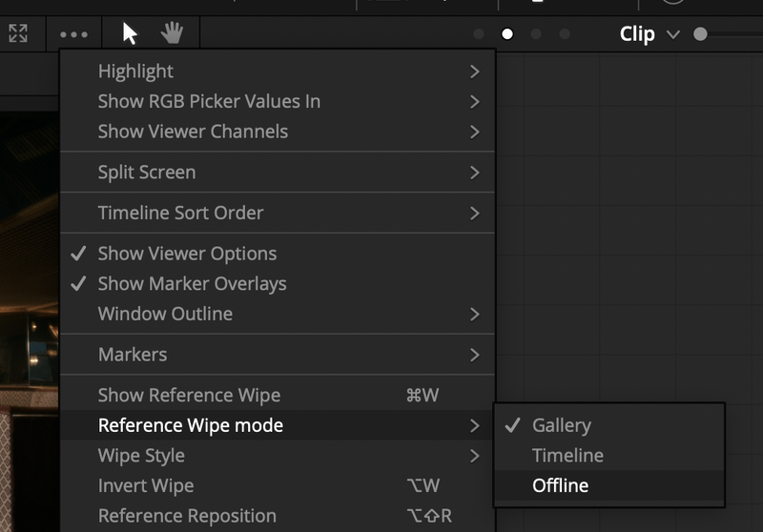
Task: Toggle Show Viewer Options checkmark
Action: 187,254
